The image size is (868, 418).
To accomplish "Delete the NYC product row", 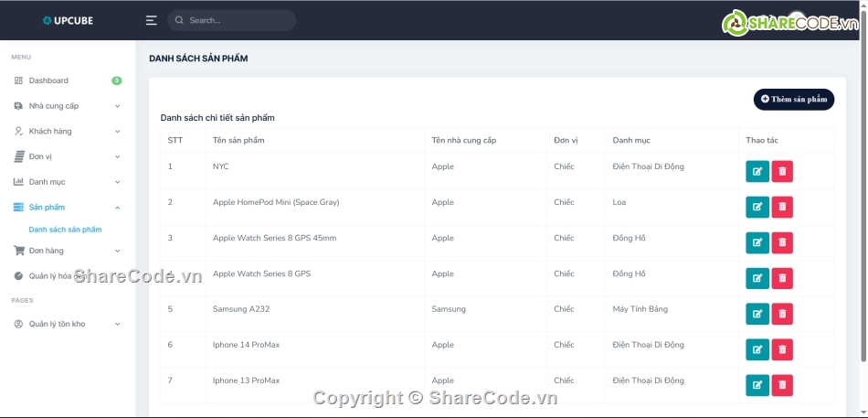I will coord(782,171).
